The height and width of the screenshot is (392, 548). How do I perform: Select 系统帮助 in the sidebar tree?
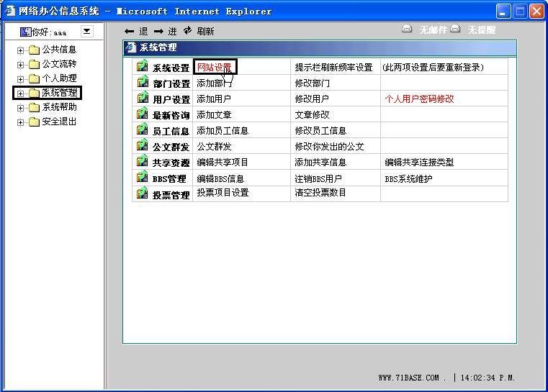pos(59,107)
